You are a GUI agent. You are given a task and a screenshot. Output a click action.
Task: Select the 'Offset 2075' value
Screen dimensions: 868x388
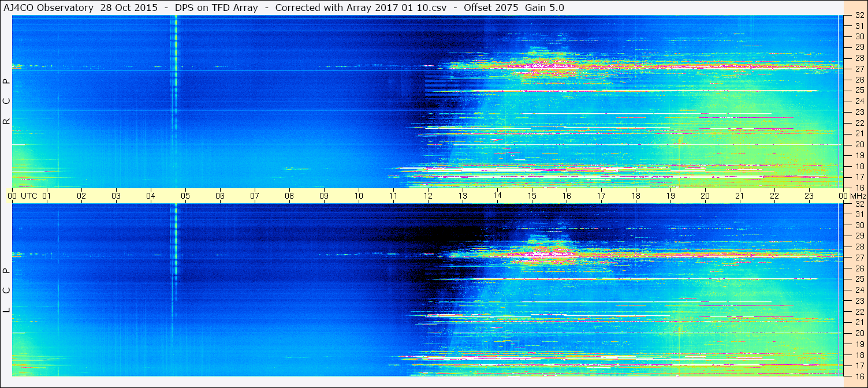491,8
